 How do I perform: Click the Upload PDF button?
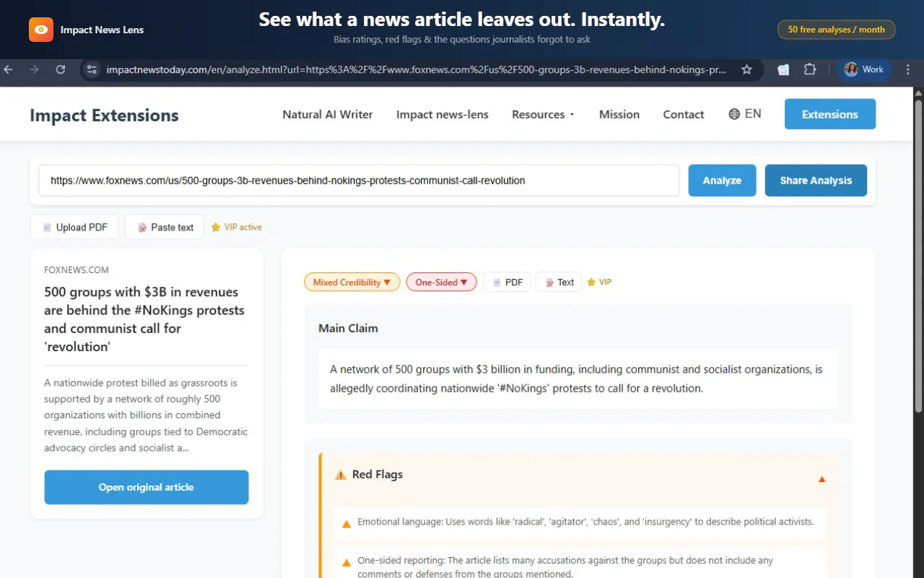point(74,227)
